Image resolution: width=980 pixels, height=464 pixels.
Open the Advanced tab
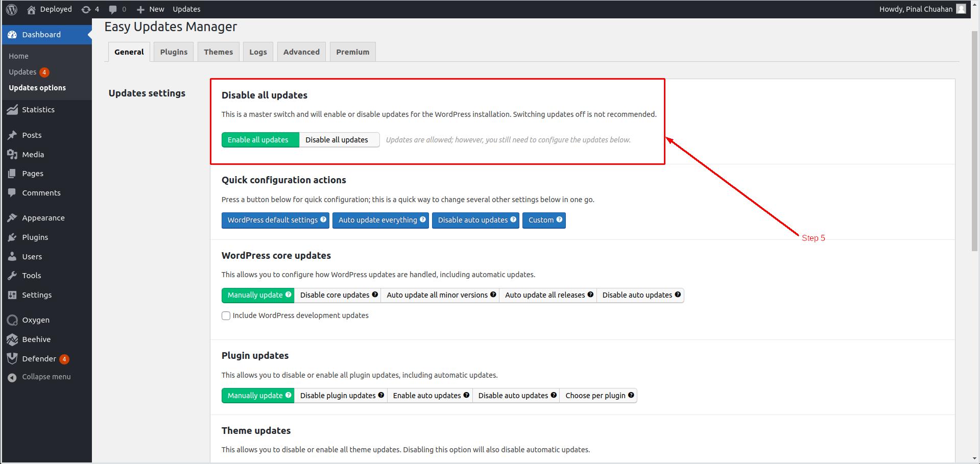[x=301, y=52]
